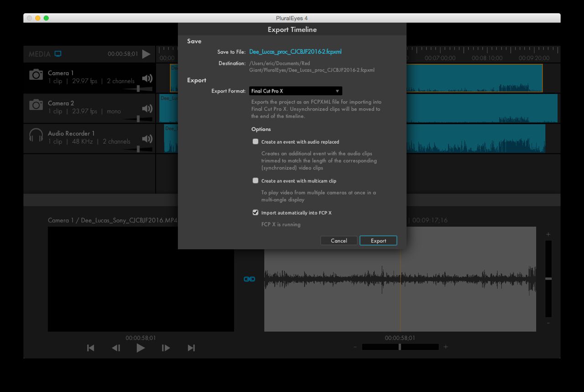Screen dimensions: 584x392
Task: Play timeline from the MEDIA header
Action: pyautogui.click(x=146, y=54)
